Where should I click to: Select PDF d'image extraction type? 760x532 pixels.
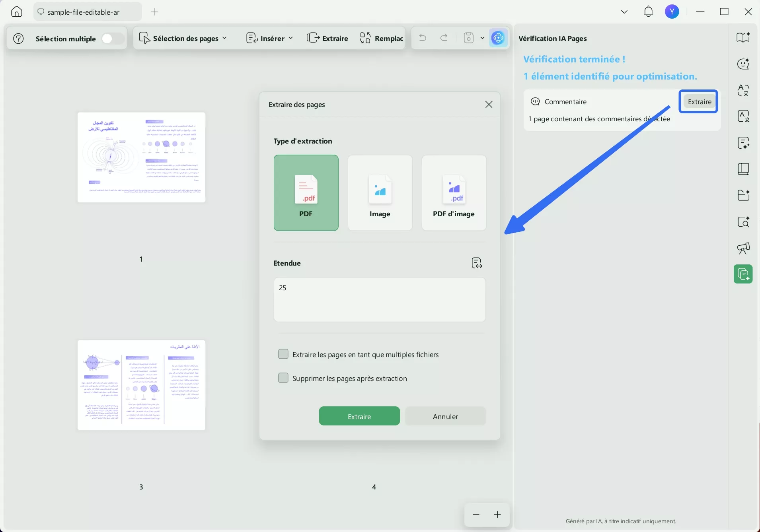click(x=454, y=193)
